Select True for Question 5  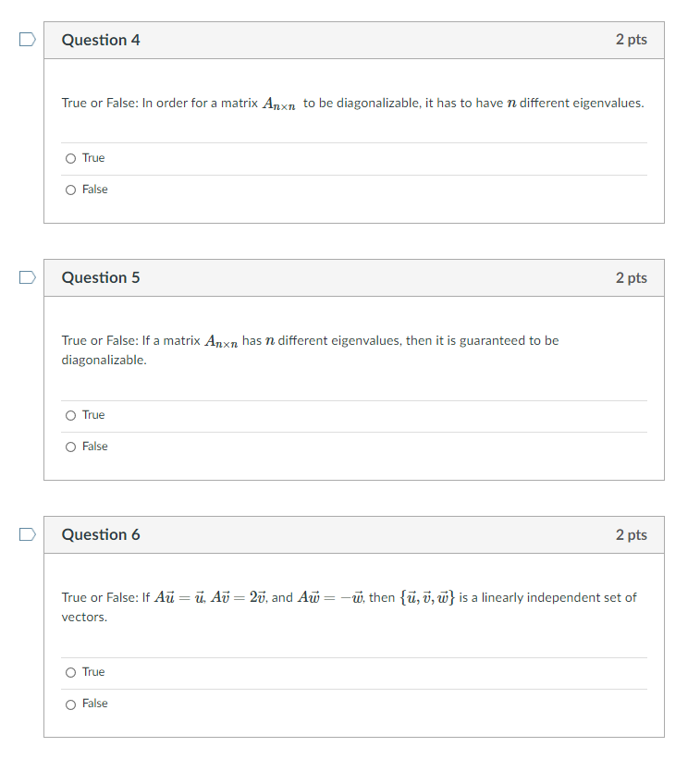[x=70, y=415]
